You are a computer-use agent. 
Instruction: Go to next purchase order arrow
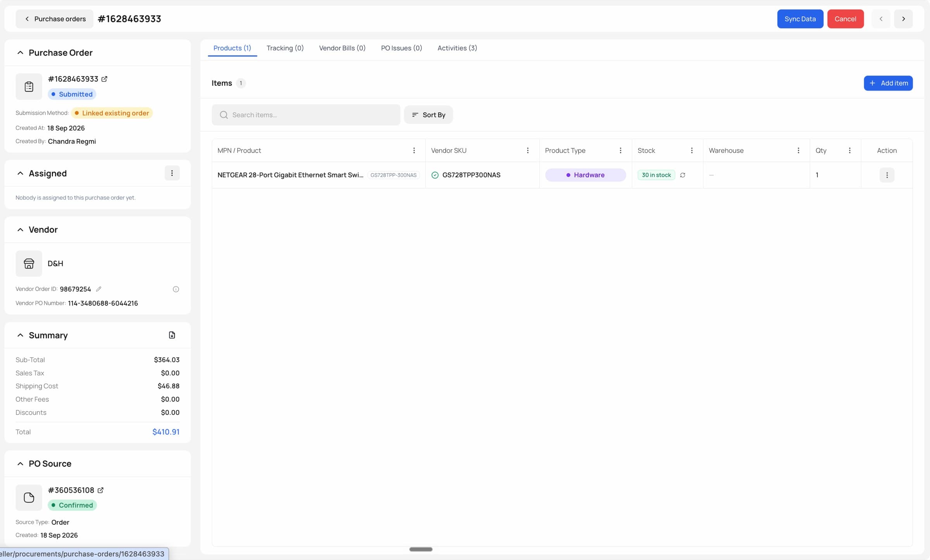point(903,19)
